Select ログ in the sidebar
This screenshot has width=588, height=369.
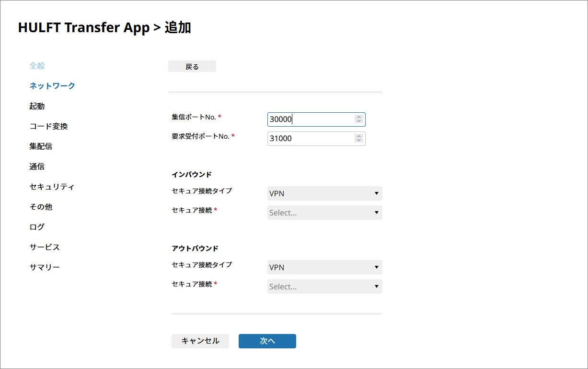tap(37, 227)
